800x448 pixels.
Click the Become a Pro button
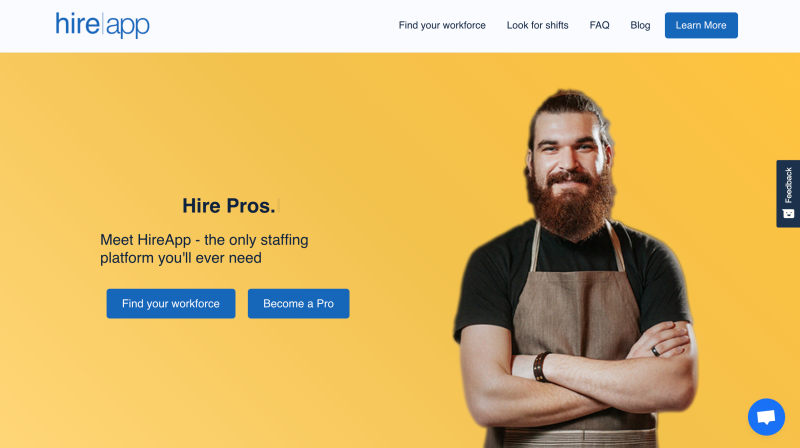click(x=298, y=304)
